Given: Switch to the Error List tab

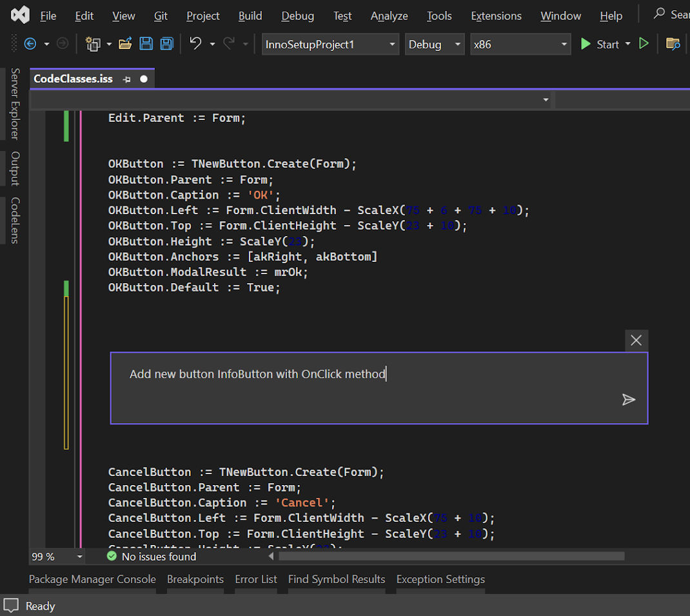Looking at the screenshot, I should tap(255, 579).
